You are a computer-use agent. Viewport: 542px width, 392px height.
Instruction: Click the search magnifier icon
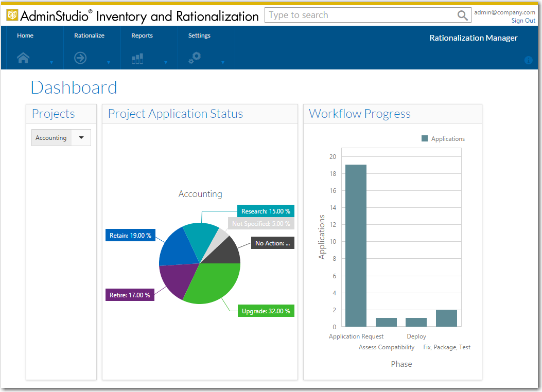(462, 15)
